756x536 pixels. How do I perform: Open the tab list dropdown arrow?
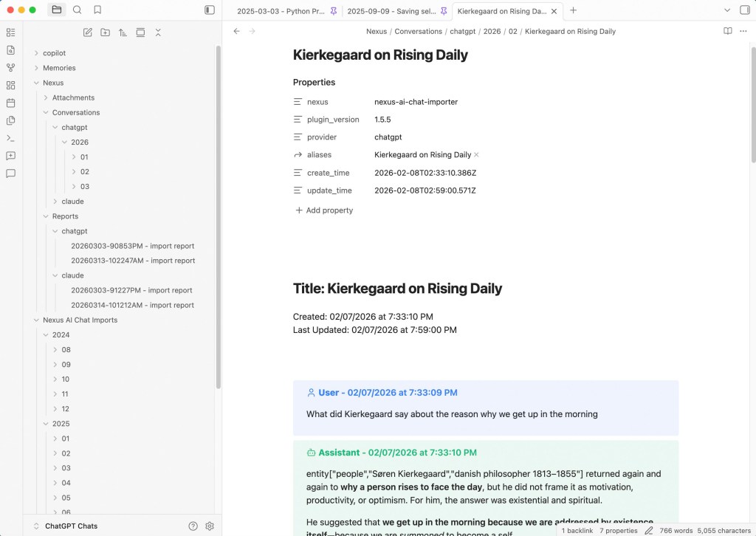tap(727, 10)
